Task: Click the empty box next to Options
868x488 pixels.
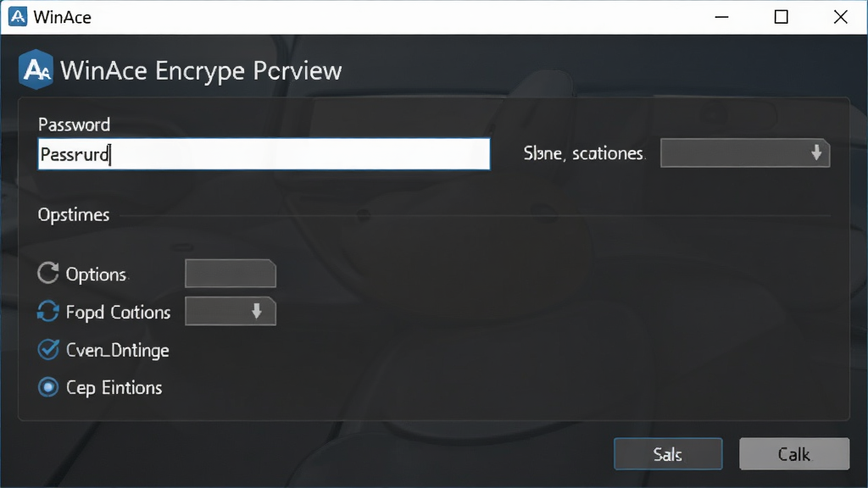Action: (x=231, y=274)
